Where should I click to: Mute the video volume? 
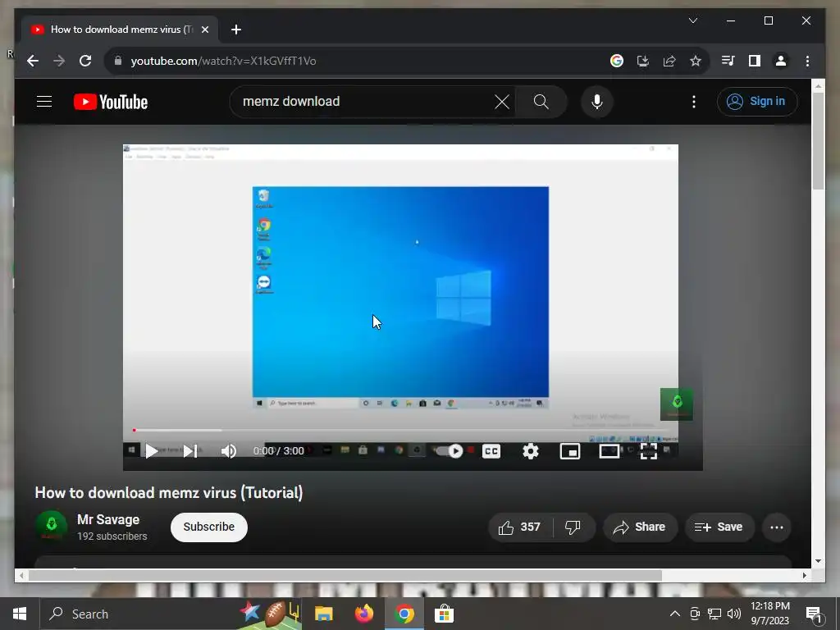(x=229, y=451)
